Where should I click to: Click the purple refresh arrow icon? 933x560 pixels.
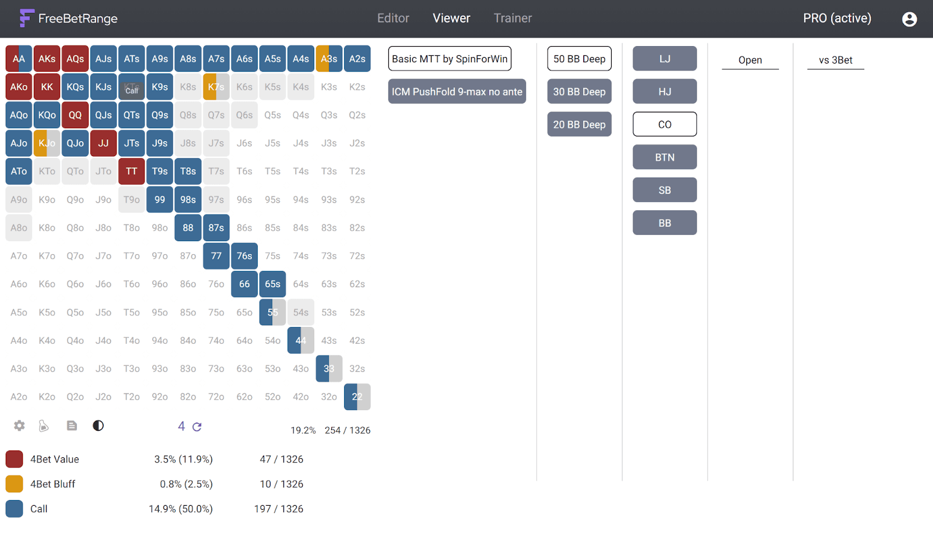click(x=197, y=427)
